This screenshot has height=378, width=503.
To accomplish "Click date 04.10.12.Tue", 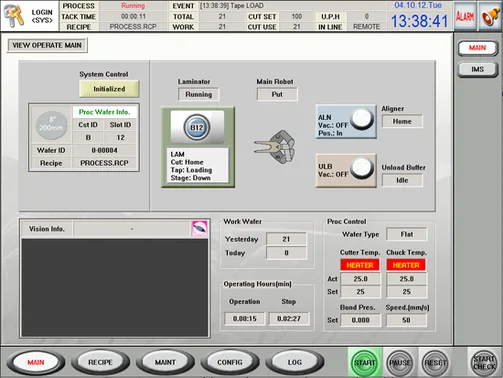I will (x=418, y=5).
